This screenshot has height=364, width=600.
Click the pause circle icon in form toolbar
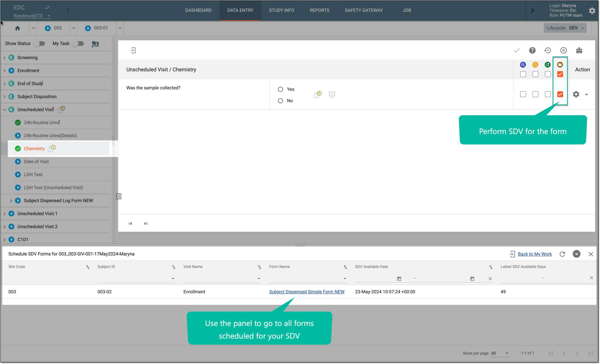564,50
